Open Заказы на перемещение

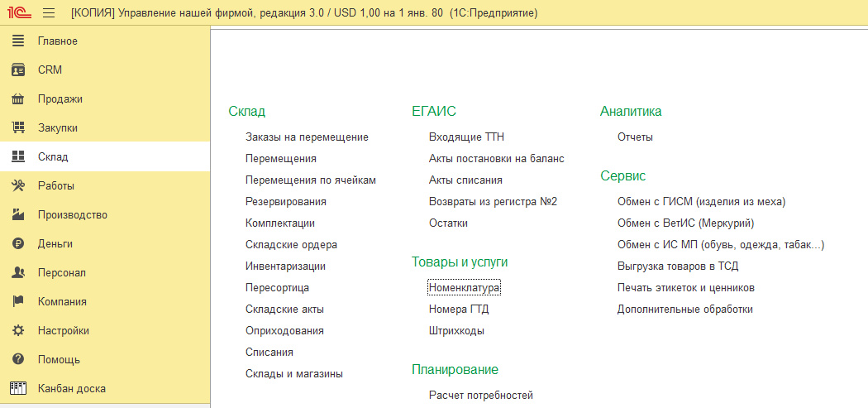click(307, 137)
